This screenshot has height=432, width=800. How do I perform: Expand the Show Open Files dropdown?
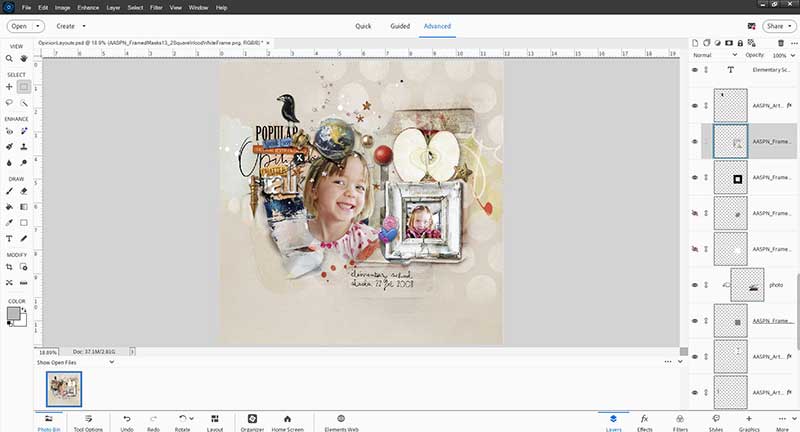coord(112,362)
